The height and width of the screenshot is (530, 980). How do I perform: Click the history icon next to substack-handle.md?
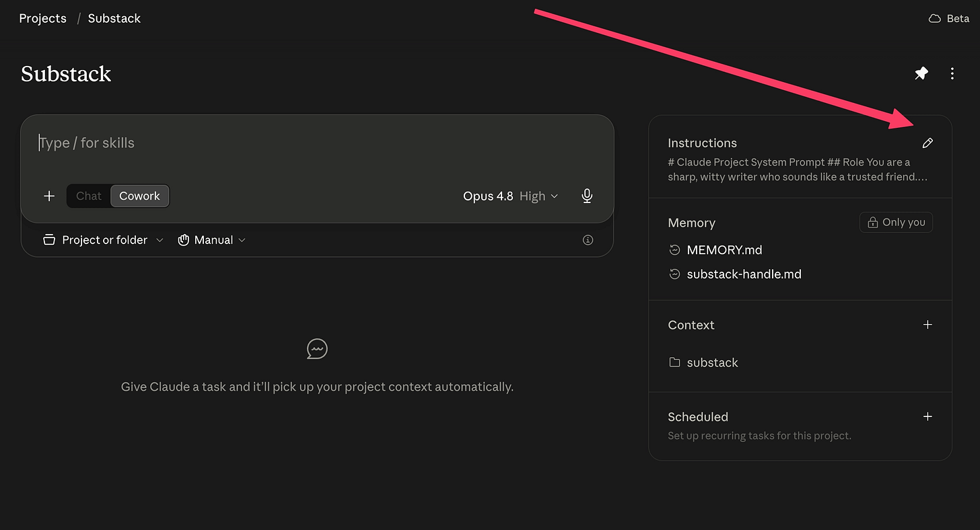(674, 274)
